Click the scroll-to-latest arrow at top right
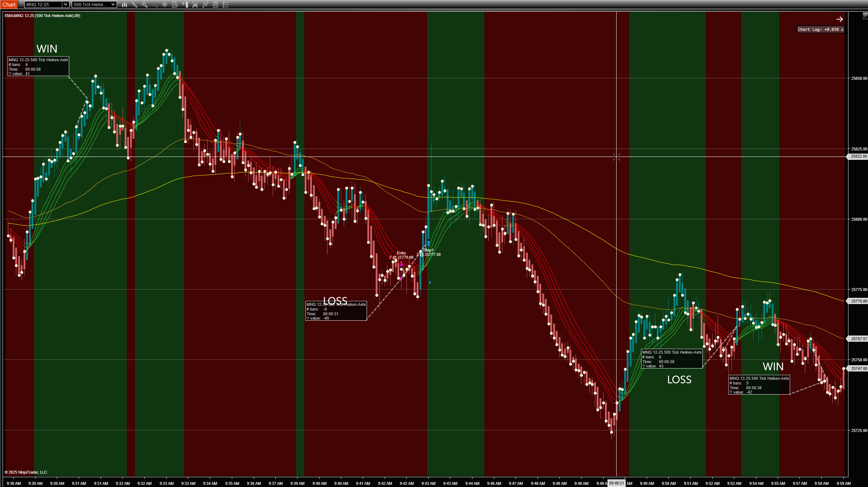This screenshot has width=868, height=487. click(839, 19)
